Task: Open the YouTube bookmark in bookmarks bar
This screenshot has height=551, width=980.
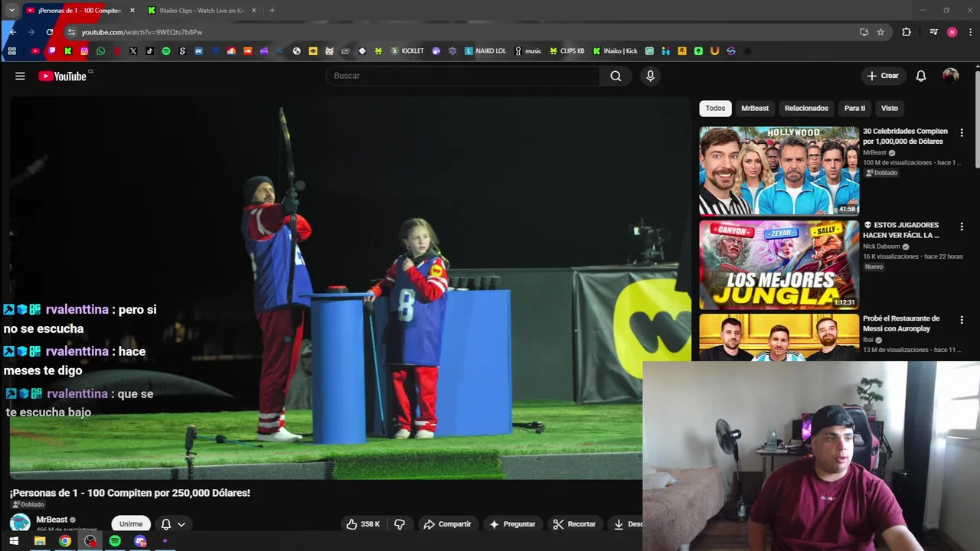Action: coord(35,51)
